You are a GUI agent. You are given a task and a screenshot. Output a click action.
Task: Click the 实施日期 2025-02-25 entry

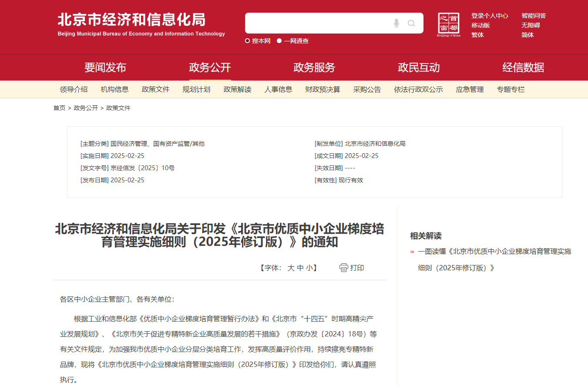pyautogui.click(x=112, y=156)
